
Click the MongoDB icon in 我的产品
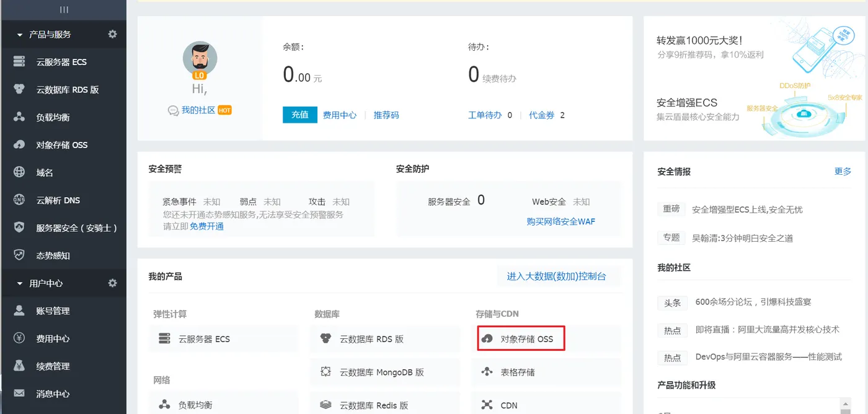pyautogui.click(x=325, y=372)
